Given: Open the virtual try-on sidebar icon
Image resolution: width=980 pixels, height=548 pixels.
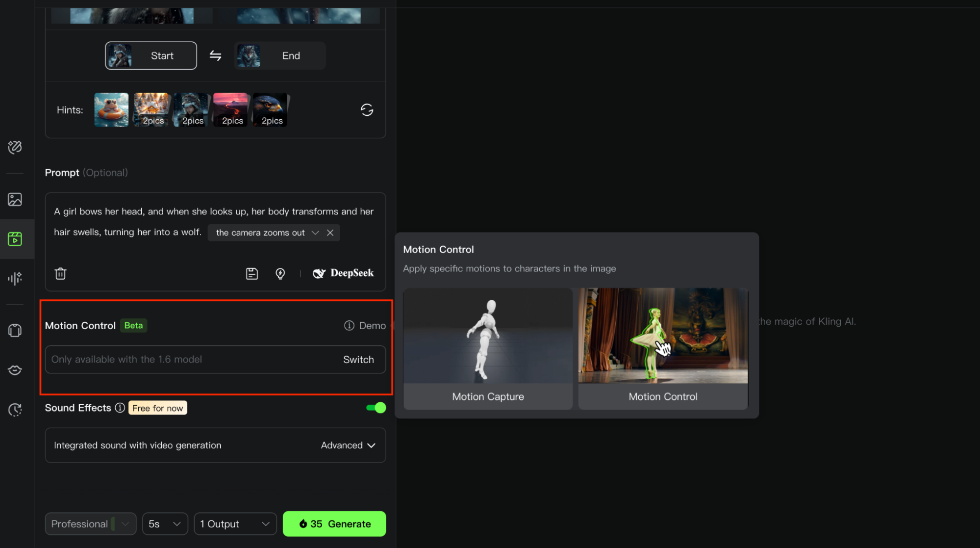Looking at the screenshot, I should click(x=15, y=330).
